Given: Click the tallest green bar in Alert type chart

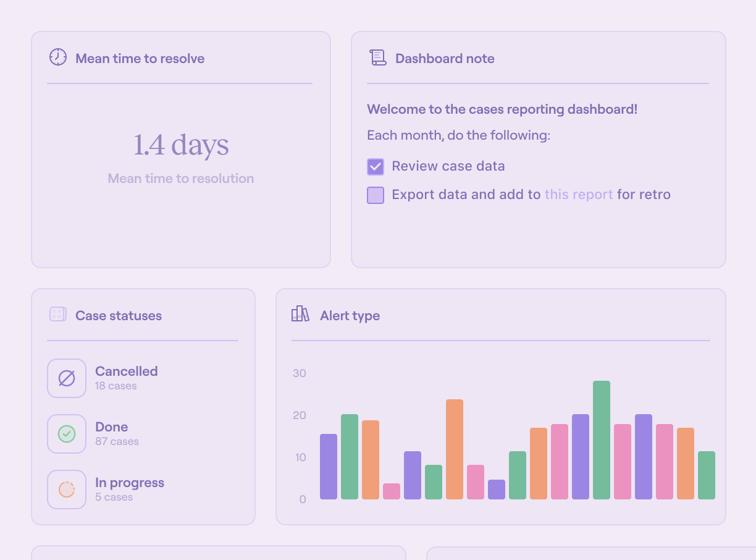Looking at the screenshot, I should (602, 440).
